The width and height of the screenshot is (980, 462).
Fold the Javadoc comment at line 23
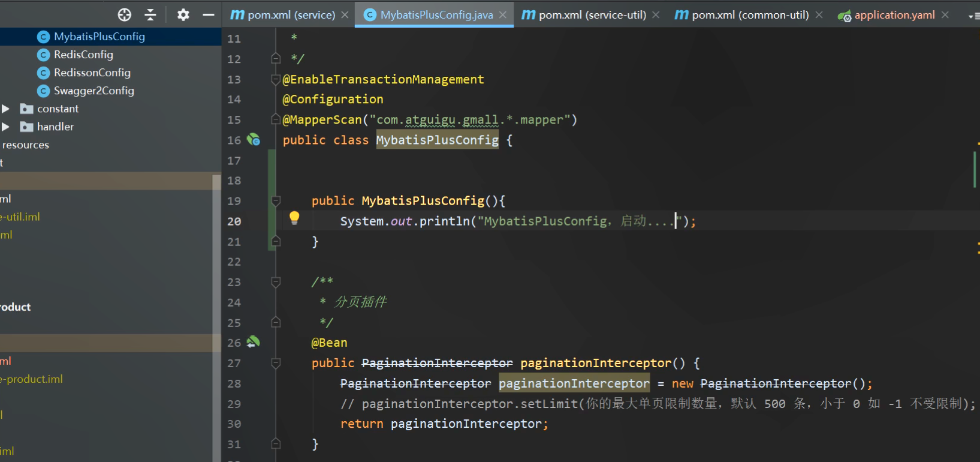(x=276, y=281)
